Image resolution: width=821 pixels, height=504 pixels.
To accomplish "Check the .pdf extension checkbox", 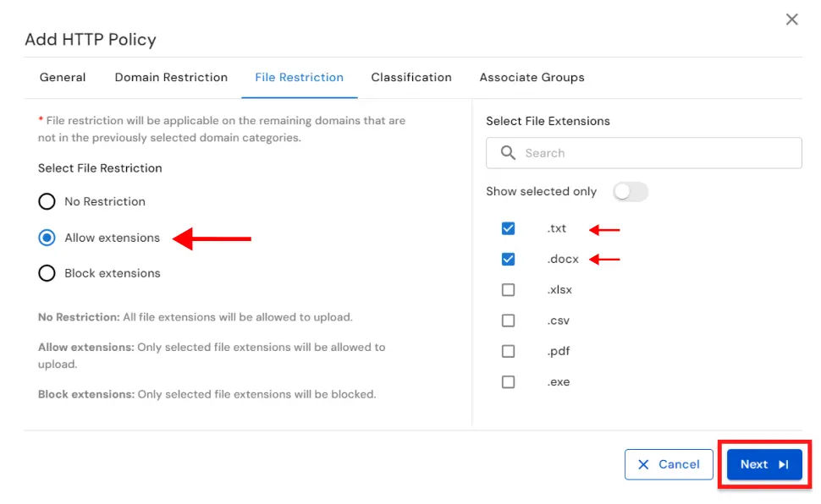I will point(509,351).
